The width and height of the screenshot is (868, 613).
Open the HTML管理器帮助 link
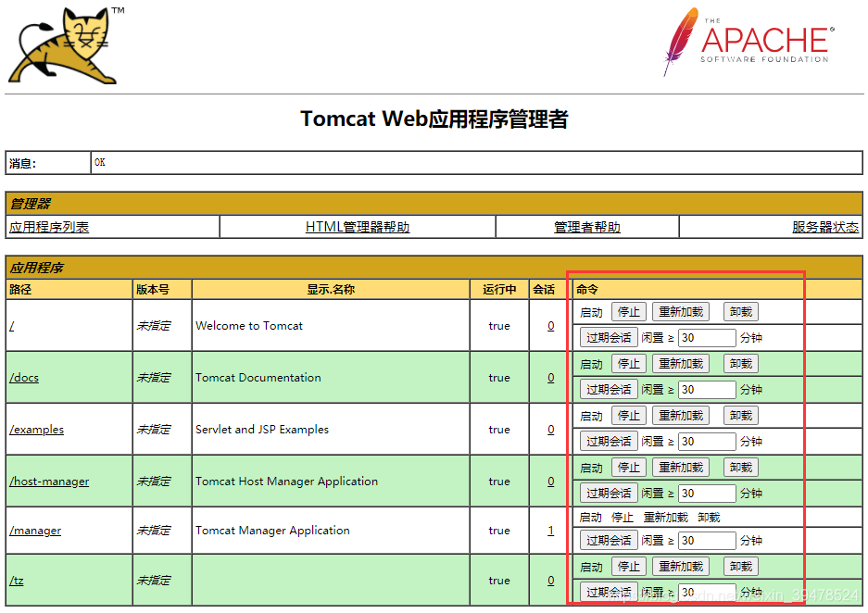pos(357,228)
